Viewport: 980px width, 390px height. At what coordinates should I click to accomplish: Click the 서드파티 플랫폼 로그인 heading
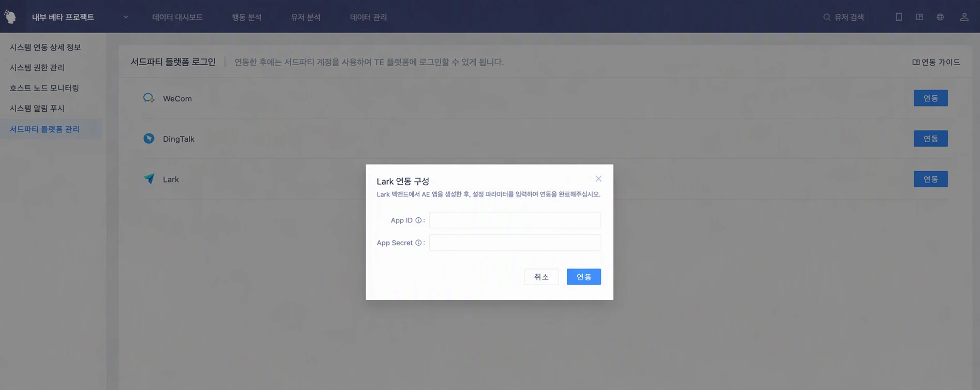pyautogui.click(x=173, y=62)
